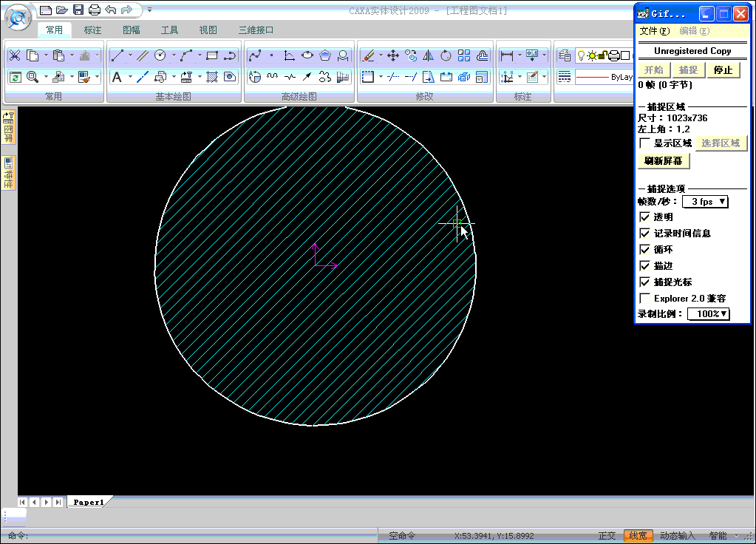756x544 pixels.
Task: Select the Circle drawing tool
Action: (160, 55)
